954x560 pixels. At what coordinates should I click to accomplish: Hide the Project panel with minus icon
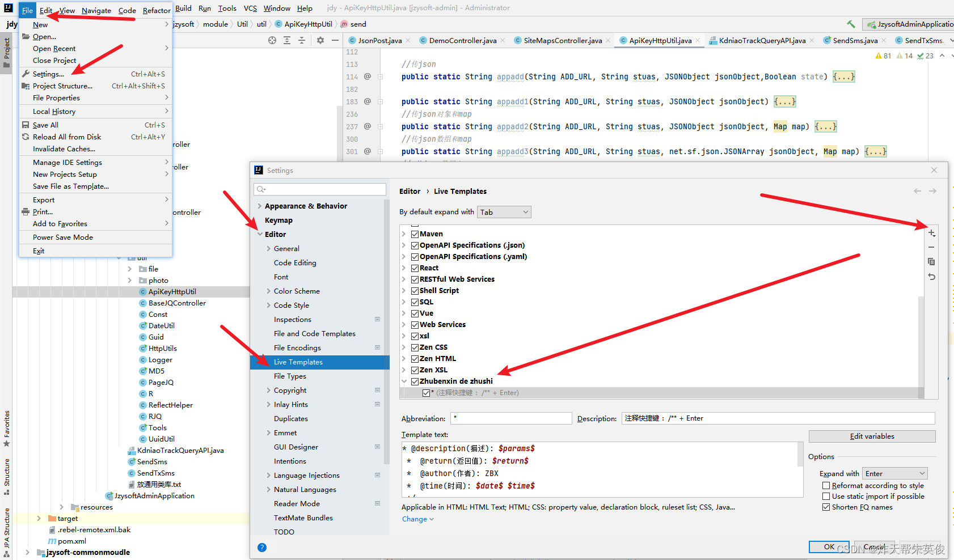click(x=335, y=40)
